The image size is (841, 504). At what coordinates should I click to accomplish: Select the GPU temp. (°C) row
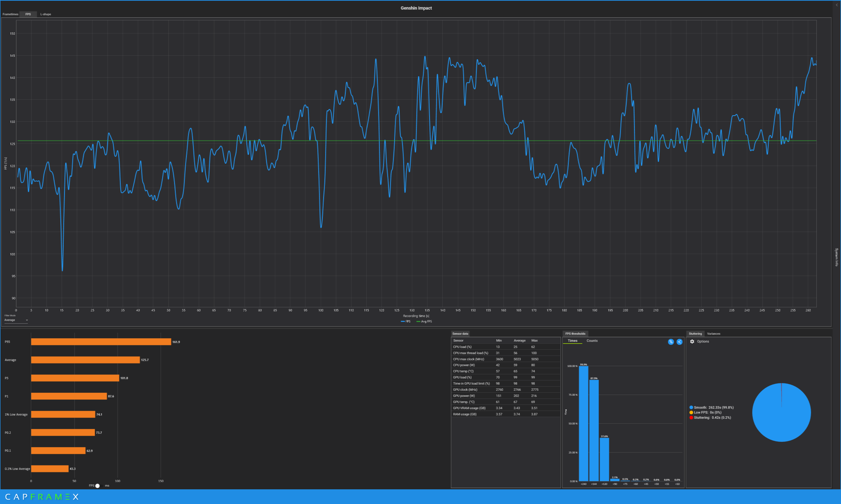coord(506,402)
